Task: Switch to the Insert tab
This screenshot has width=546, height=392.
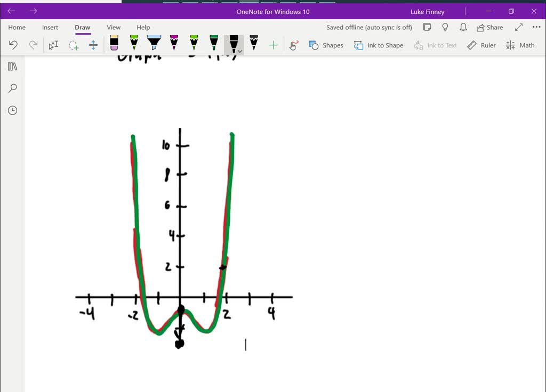Action: coord(50,27)
